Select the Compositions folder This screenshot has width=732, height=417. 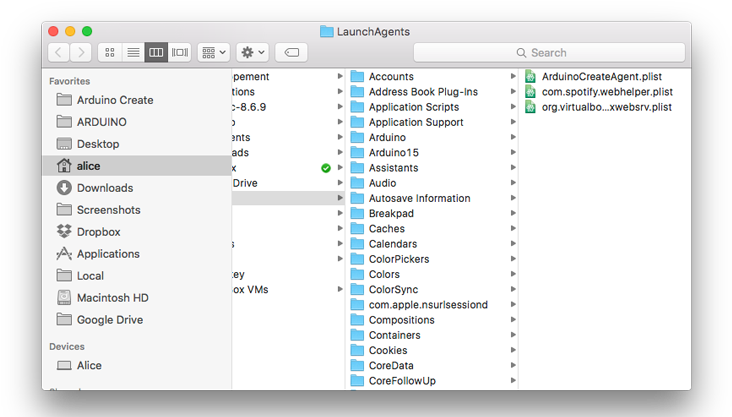(x=432, y=320)
